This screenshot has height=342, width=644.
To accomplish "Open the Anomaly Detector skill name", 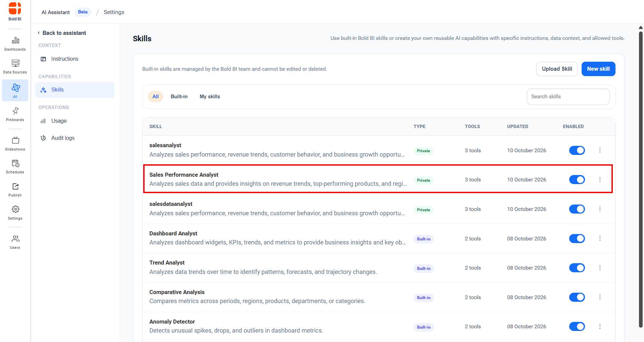I will tap(172, 322).
